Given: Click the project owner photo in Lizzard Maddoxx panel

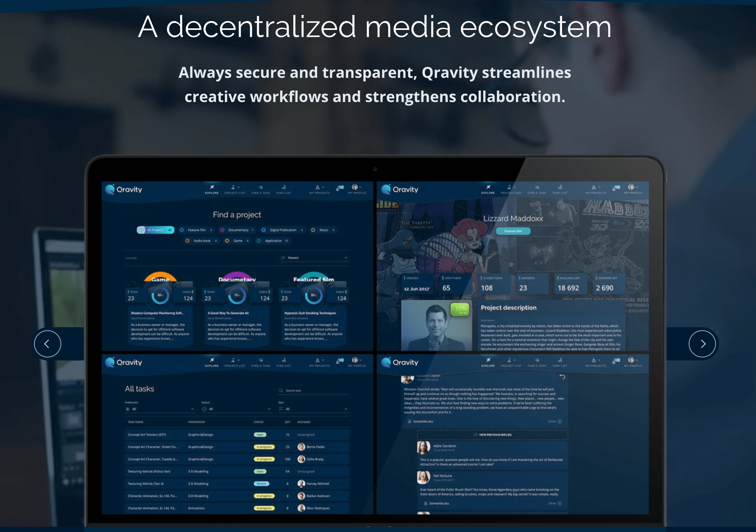Looking at the screenshot, I should [x=437, y=325].
